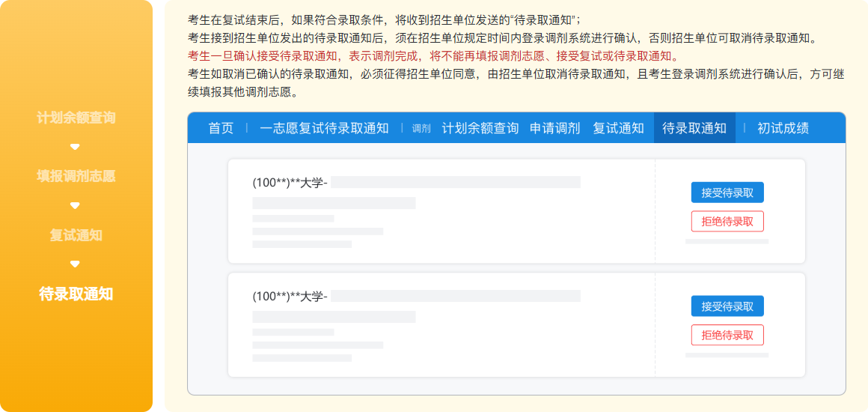Select the 申请调剂 navigation tab

[x=554, y=128]
